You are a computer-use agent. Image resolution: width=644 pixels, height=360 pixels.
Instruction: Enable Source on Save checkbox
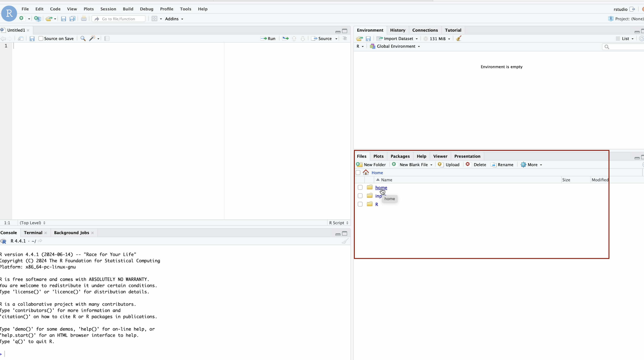[x=41, y=39]
